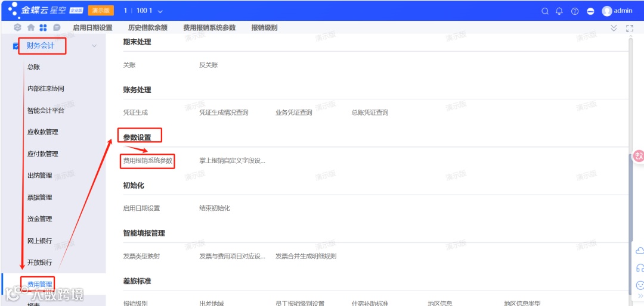Select 网上银行 in the sidebar

click(39, 241)
